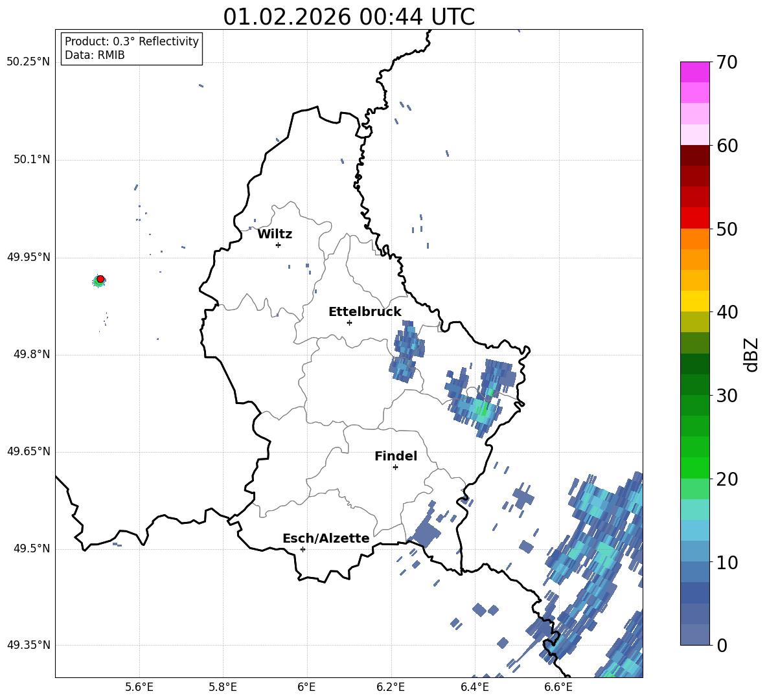Click the orange colorbar segment just above 50
This screenshot has height=700, width=767.
click(x=694, y=239)
